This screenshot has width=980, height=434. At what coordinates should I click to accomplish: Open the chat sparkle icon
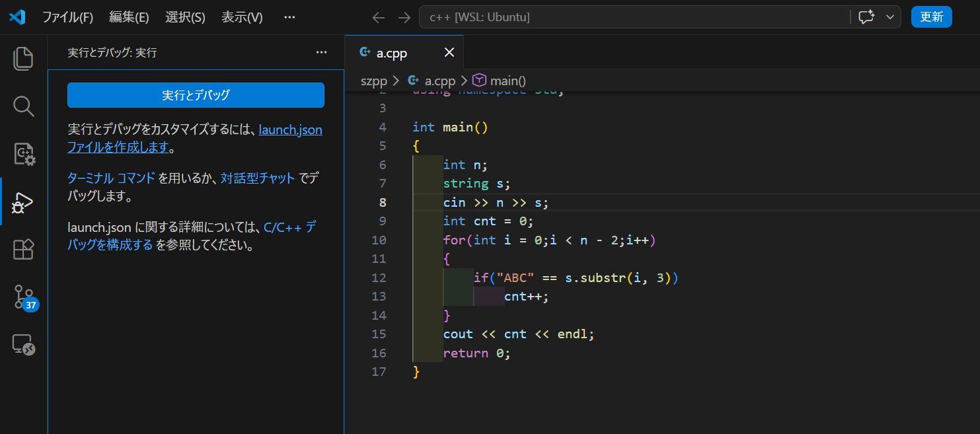point(866,17)
